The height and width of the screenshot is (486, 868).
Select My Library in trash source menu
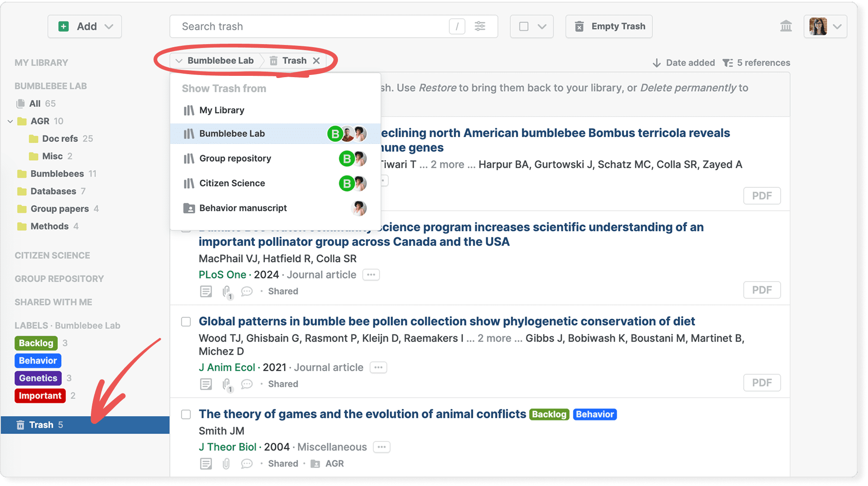(x=222, y=110)
